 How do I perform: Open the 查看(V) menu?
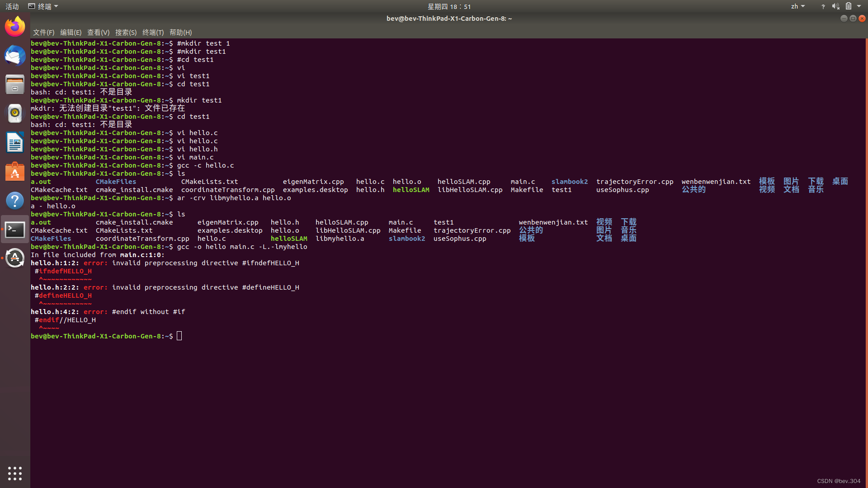point(98,33)
